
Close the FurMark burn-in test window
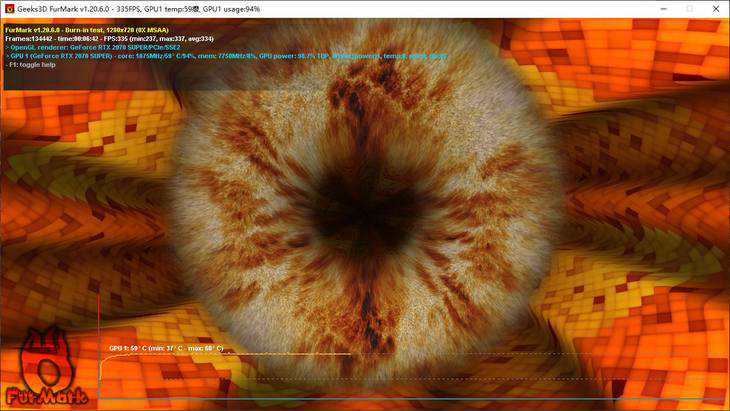click(x=715, y=8)
